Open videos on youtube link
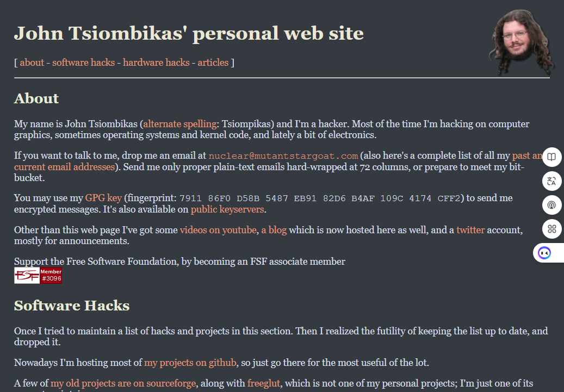564x392 pixels. click(x=218, y=230)
